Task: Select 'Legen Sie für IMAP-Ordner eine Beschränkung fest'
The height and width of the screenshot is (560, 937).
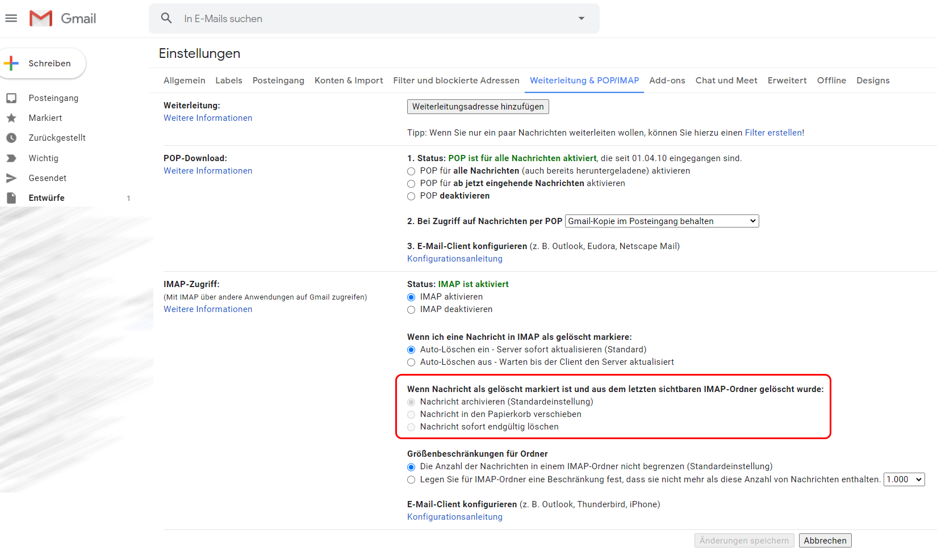Action: tap(411, 480)
